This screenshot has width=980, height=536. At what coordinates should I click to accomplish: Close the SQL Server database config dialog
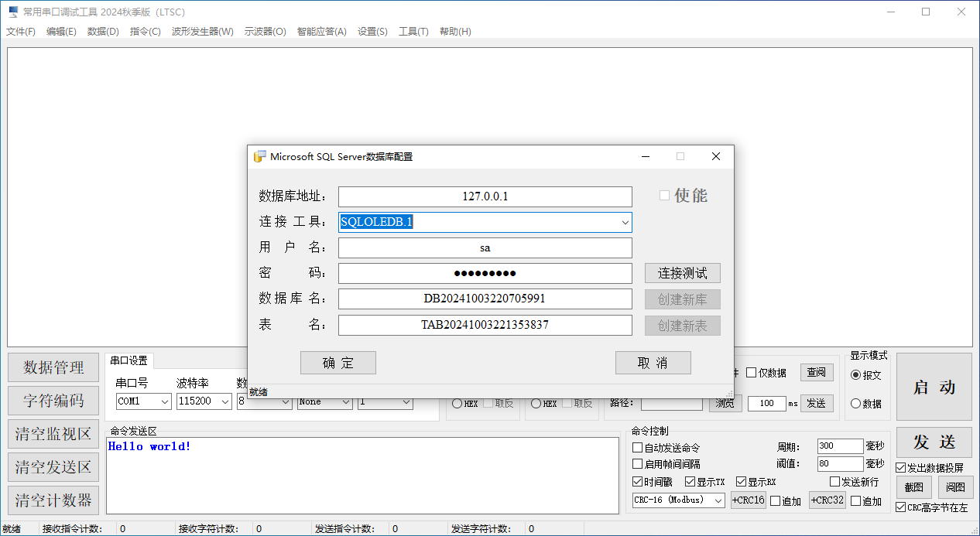(x=716, y=156)
